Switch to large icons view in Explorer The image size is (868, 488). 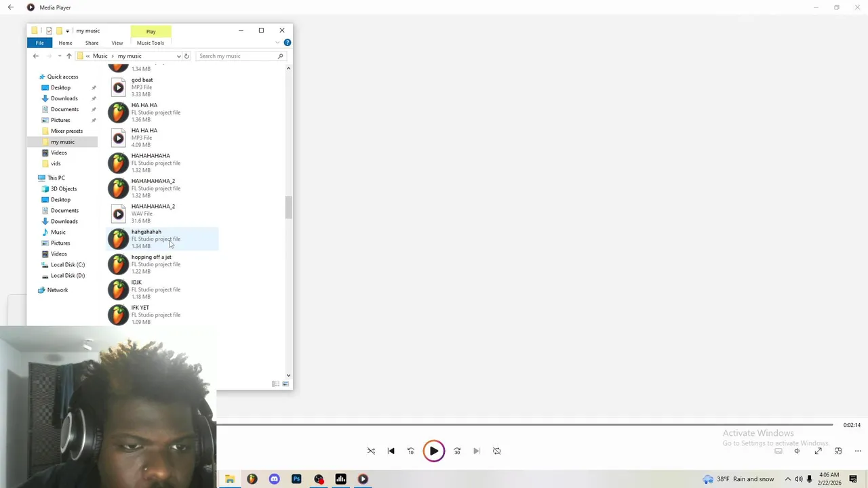pyautogui.click(x=285, y=384)
